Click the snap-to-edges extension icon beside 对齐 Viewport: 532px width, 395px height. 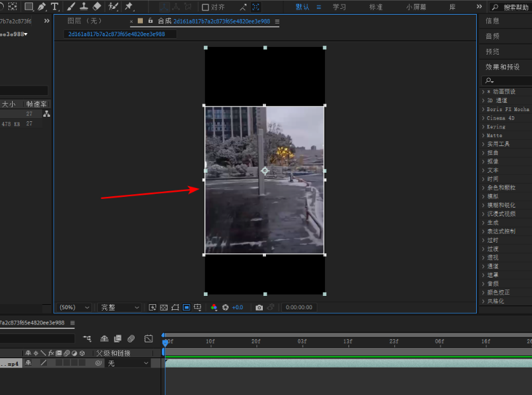pos(243,7)
